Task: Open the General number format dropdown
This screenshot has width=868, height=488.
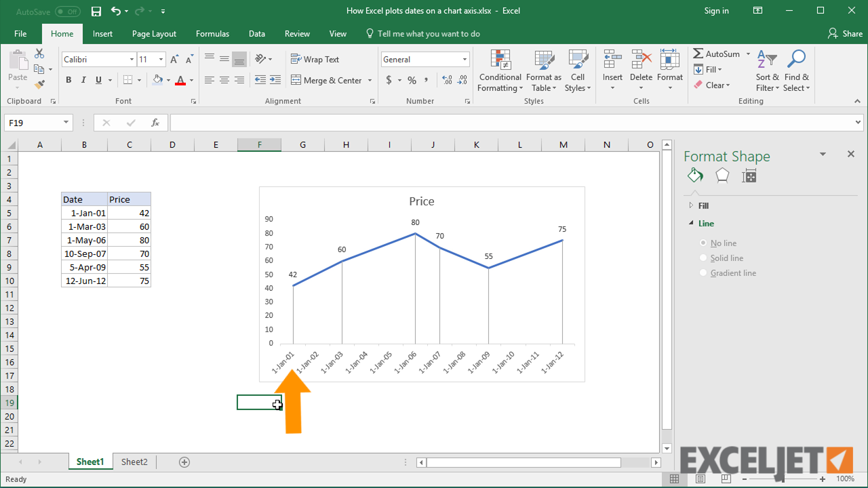Action: (x=465, y=60)
